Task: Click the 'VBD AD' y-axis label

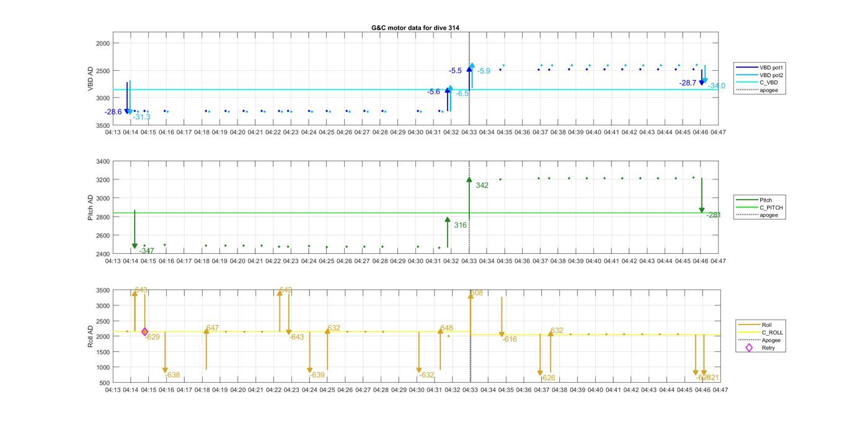Action: pos(91,79)
